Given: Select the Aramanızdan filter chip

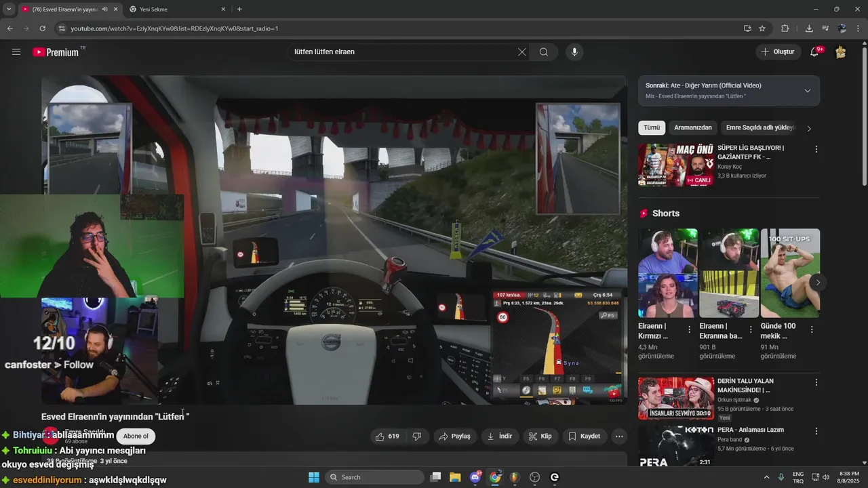Looking at the screenshot, I should (x=693, y=127).
